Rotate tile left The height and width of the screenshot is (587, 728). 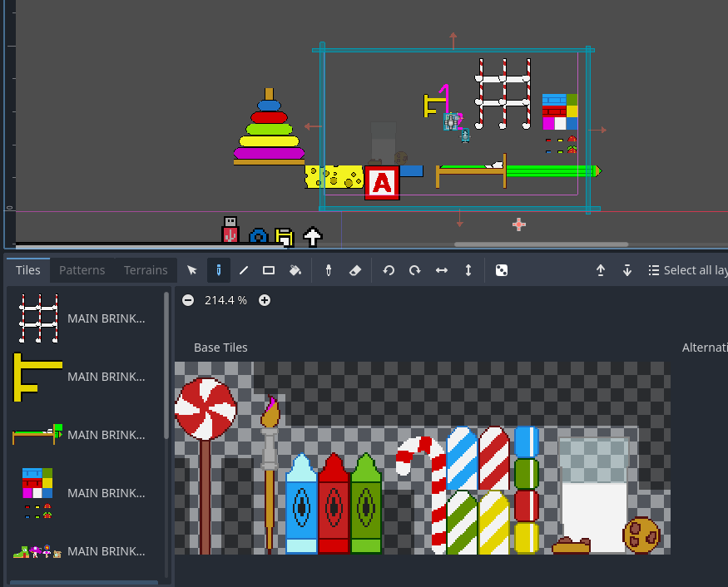[x=389, y=270]
